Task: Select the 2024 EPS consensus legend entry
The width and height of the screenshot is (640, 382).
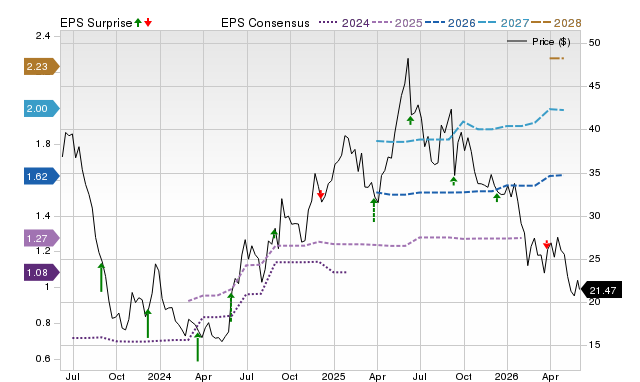Action: 344,23
